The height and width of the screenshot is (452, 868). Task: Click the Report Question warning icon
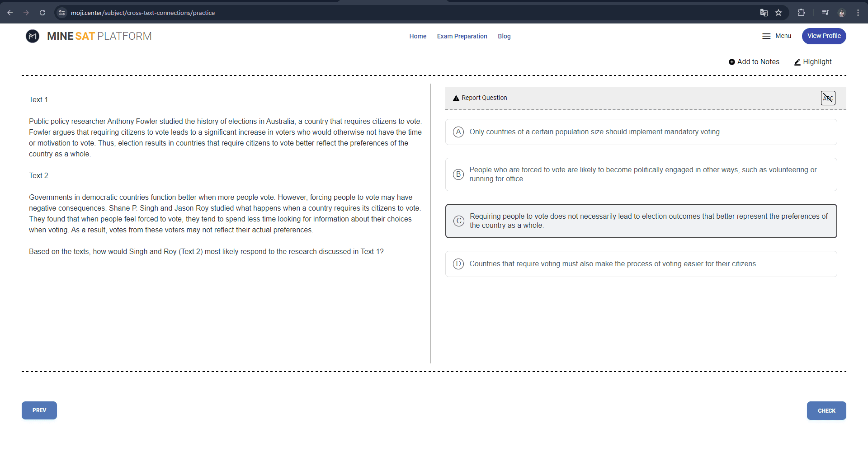[457, 98]
